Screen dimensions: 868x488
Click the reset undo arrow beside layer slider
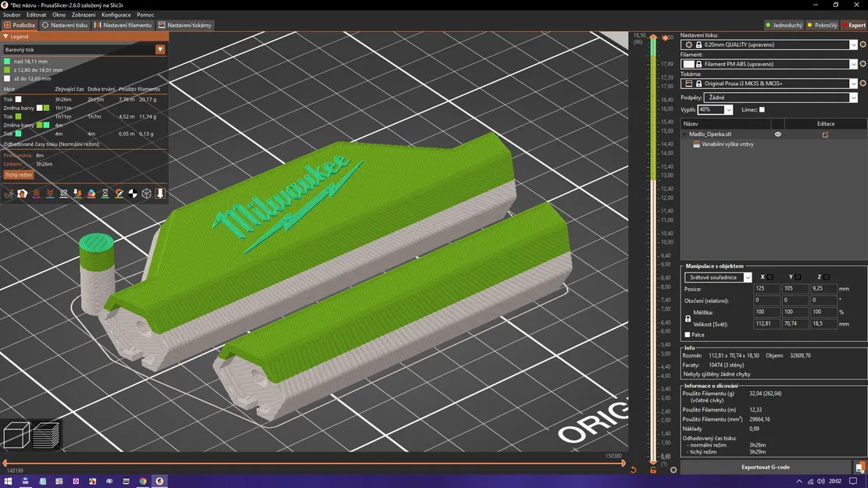pos(634,470)
